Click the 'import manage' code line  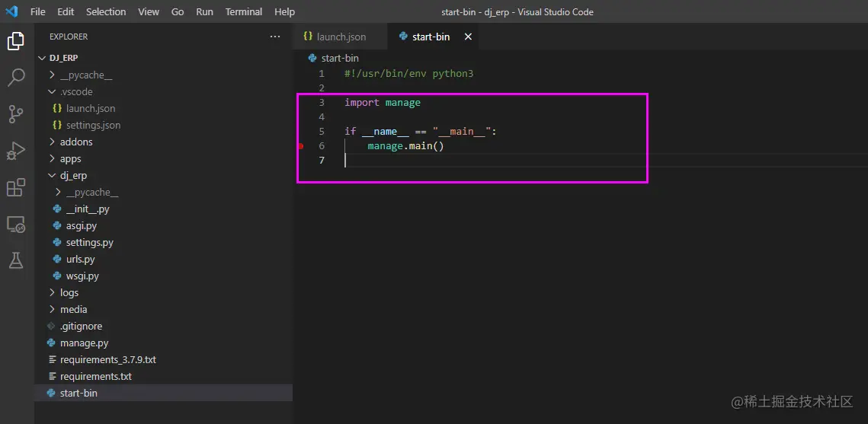(x=383, y=102)
